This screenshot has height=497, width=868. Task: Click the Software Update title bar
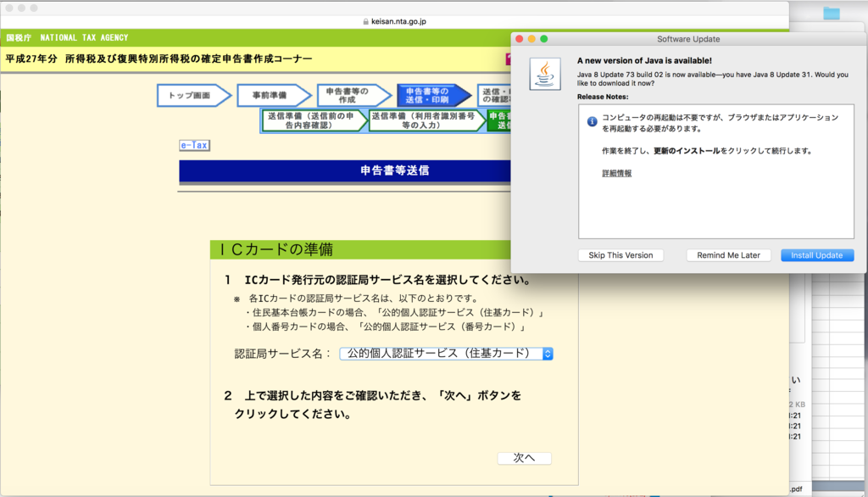(688, 39)
